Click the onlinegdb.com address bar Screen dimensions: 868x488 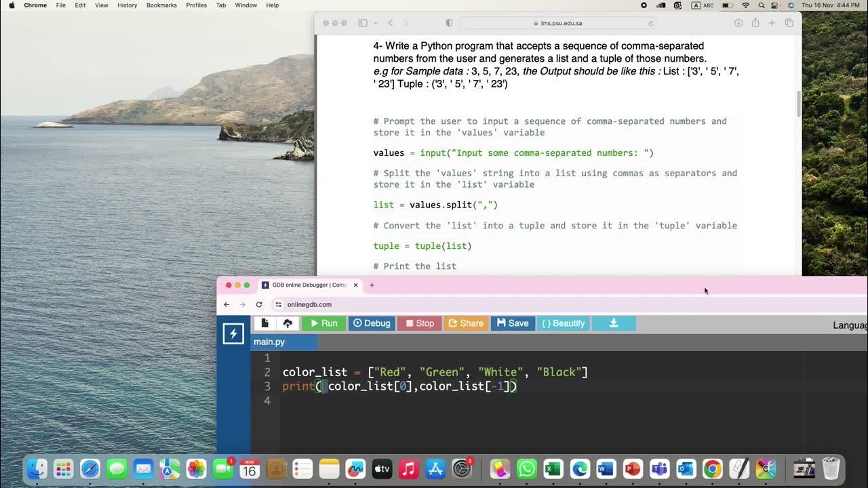tap(570, 304)
